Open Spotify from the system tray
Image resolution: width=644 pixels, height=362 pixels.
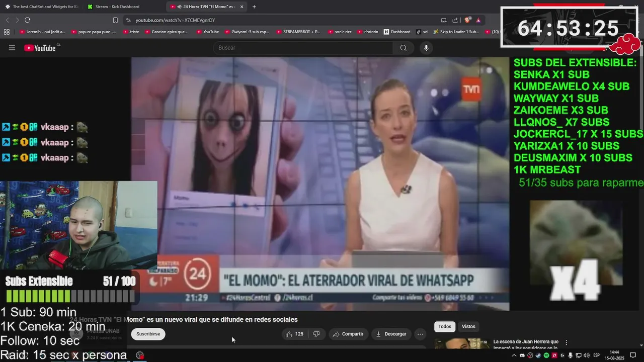pyautogui.click(x=546, y=355)
